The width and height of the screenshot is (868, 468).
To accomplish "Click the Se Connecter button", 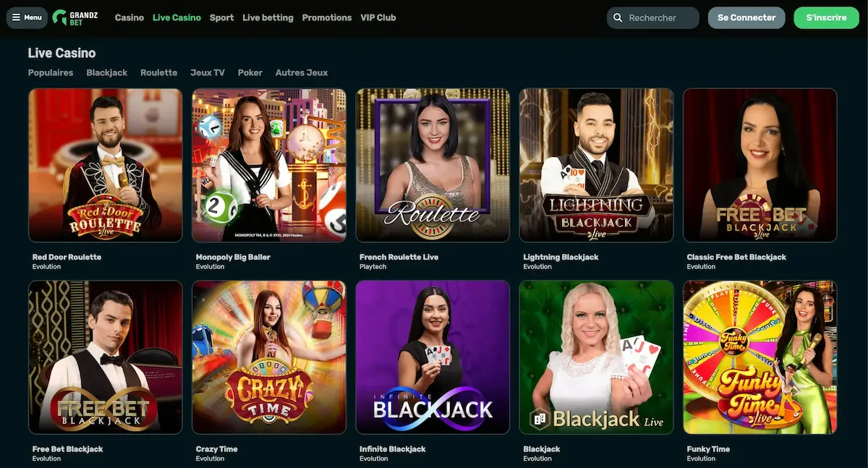I will [746, 18].
